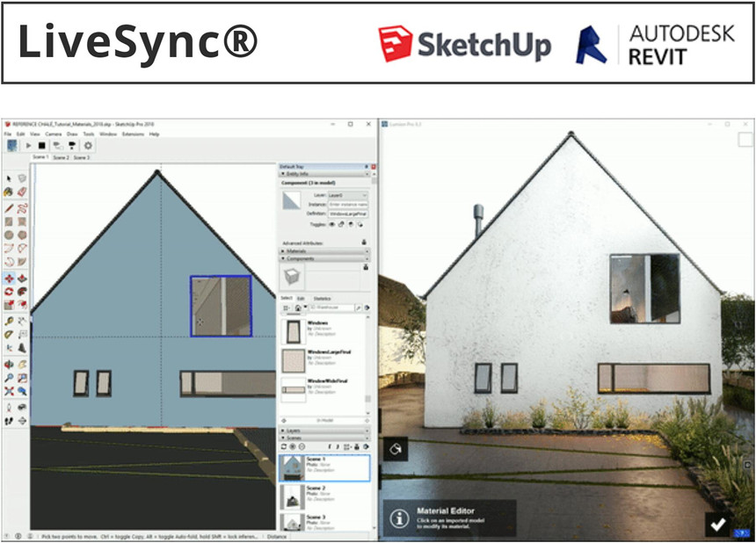Click the material swatch in Entity Info

coord(291,200)
